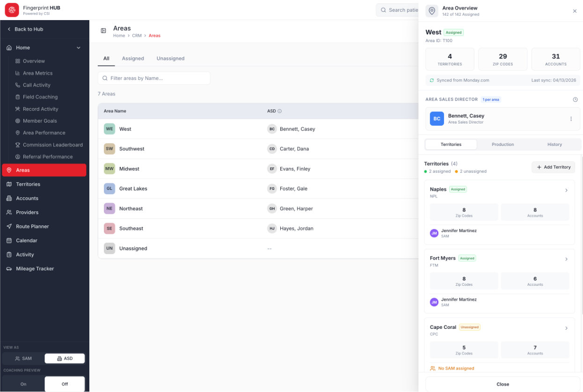Click the WE badge for West area
The height and width of the screenshot is (392, 583).
(109, 129)
